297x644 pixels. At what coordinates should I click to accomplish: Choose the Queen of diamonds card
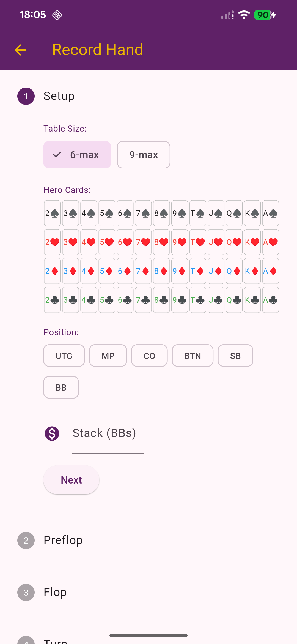coord(234,271)
